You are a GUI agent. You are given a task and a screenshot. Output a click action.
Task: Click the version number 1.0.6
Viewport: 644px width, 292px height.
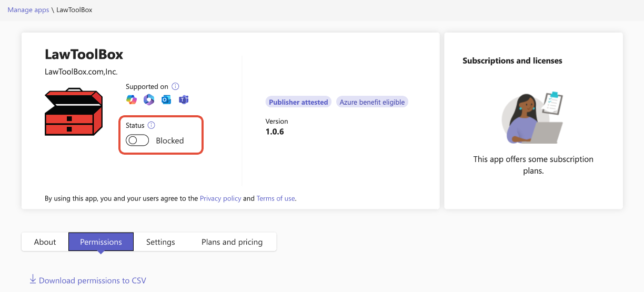pos(275,132)
